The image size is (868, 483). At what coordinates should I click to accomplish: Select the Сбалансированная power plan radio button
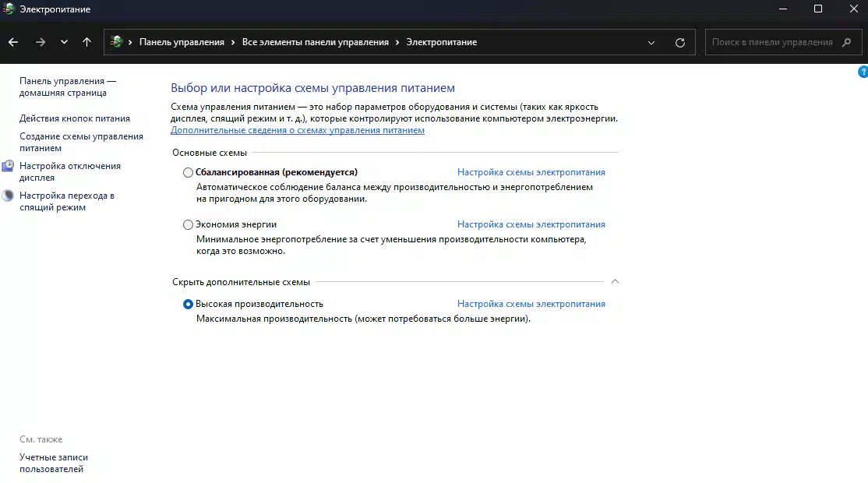[188, 172]
